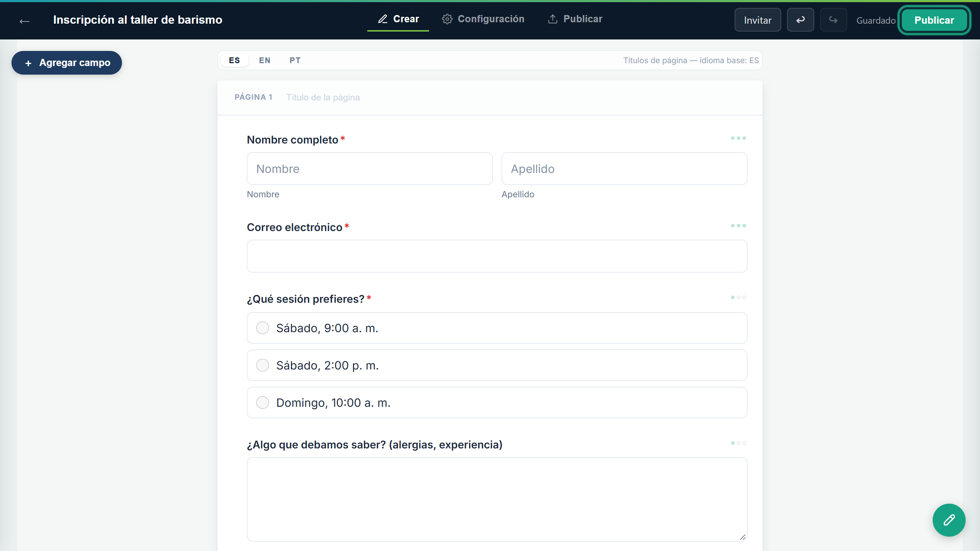Image resolution: width=980 pixels, height=551 pixels.
Task: Click the Invitar button
Action: (758, 20)
